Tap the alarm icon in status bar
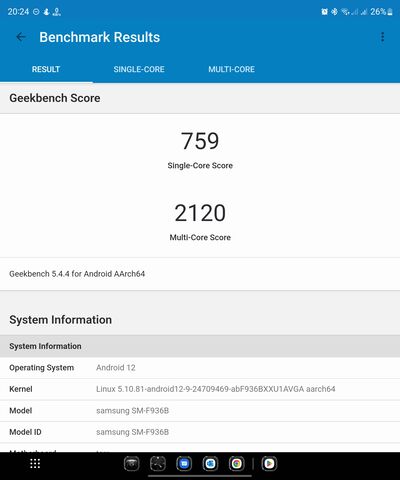Screen dimensions: 400x480 [324, 12]
